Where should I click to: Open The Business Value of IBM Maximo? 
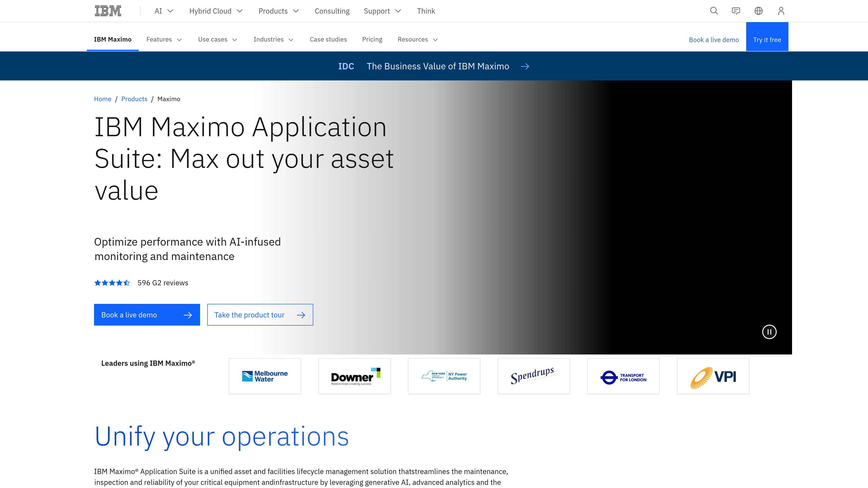coord(438,66)
